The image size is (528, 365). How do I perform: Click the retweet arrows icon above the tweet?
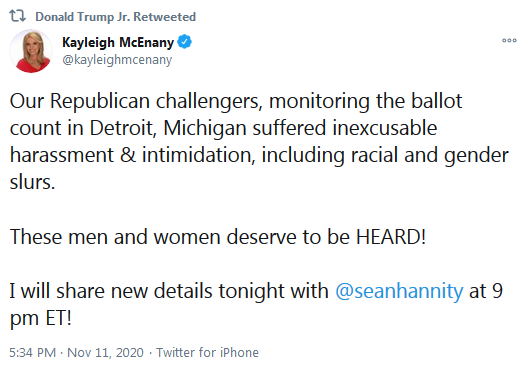pyautogui.click(x=17, y=16)
